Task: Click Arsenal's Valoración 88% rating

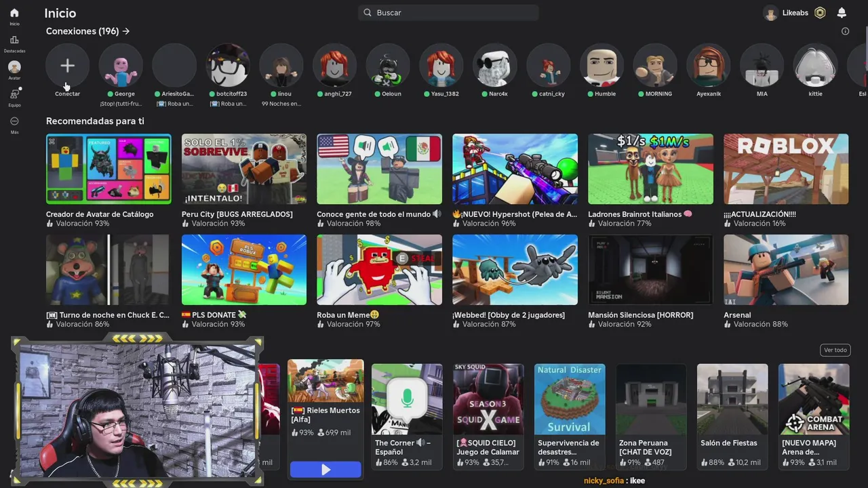Action: (x=756, y=324)
